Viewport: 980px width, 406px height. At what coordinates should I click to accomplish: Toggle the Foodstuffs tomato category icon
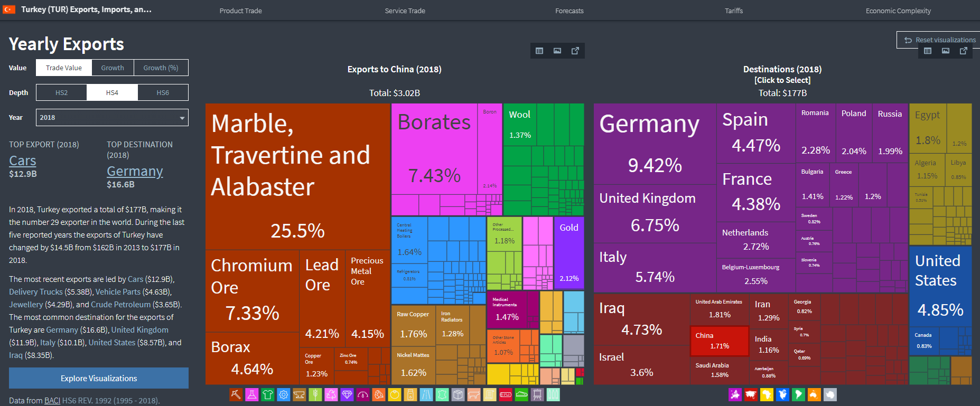point(394,394)
